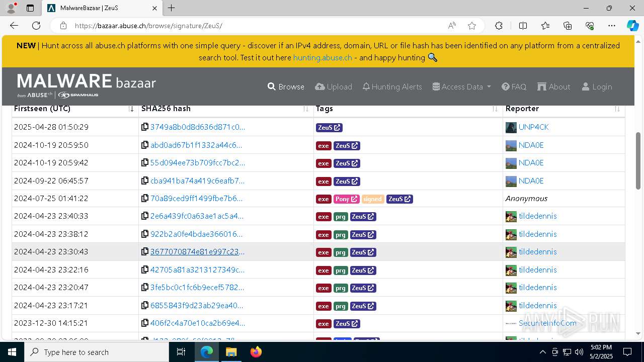Click prg tag in 2e6a439fc0a63ae1ac5a4 row
Screen dimensions: 644x362
pyautogui.click(x=341, y=217)
